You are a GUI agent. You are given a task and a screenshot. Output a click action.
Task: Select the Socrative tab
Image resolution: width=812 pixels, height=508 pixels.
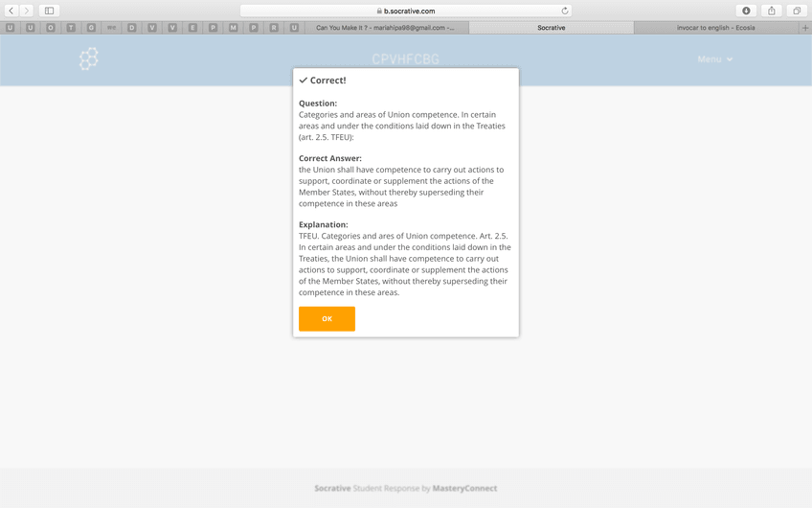click(551, 28)
